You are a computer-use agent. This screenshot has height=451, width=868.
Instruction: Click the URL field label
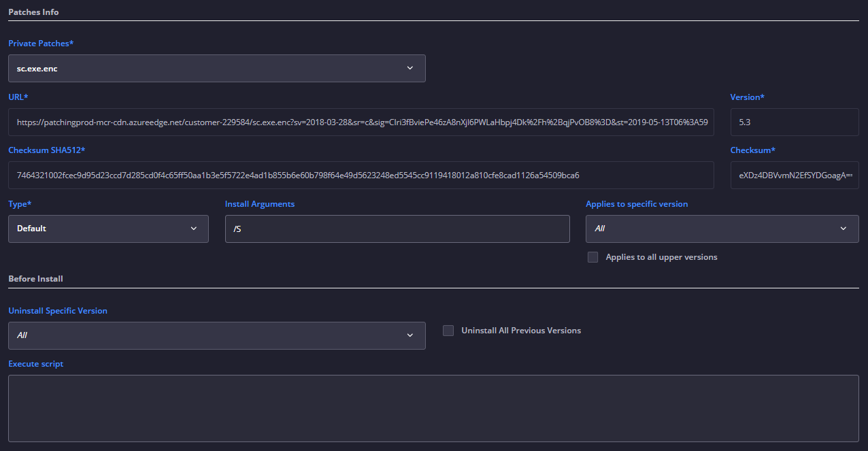18,97
